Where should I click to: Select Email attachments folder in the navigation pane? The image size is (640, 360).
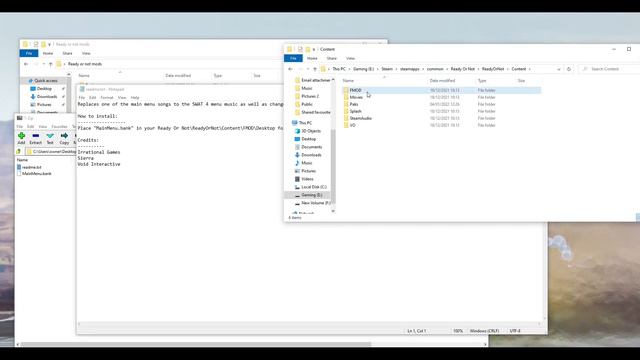coord(312,80)
